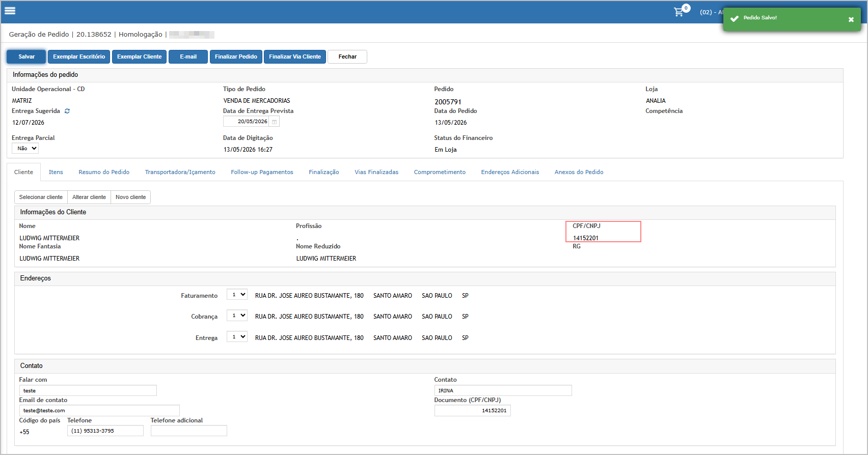The image size is (868, 455).
Task: Refresh the Entrega Sugerida date
Action: 67,111
